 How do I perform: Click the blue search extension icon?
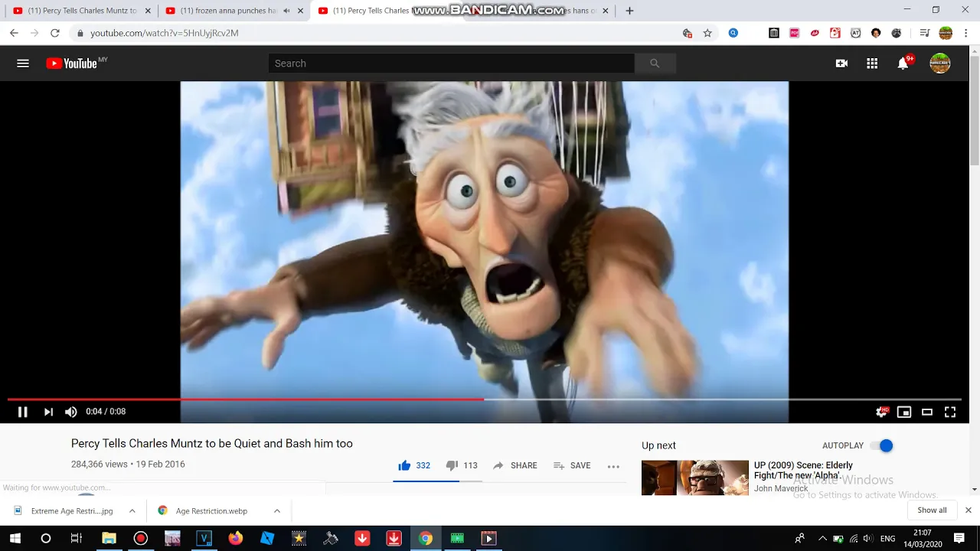733,33
